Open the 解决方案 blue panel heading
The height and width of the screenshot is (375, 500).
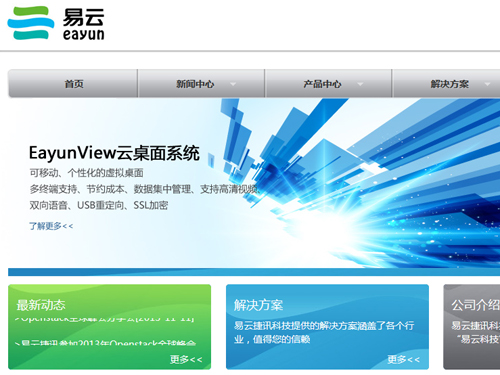pos(258,305)
